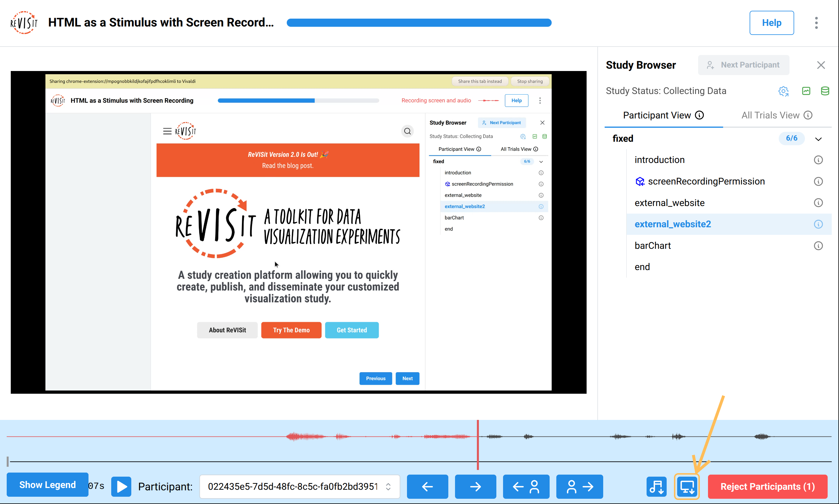This screenshot has width=839, height=504.
Task: Click the Help button
Action: coord(771,23)
